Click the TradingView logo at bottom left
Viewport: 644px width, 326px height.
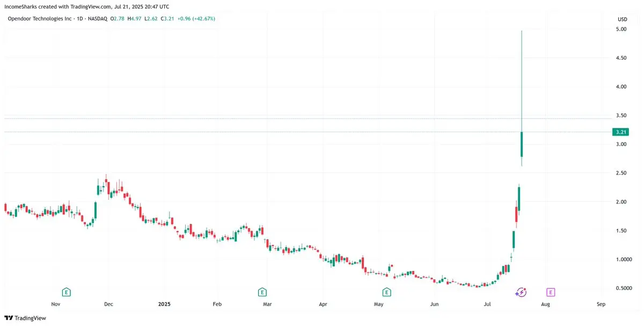(x=25, y=317)
